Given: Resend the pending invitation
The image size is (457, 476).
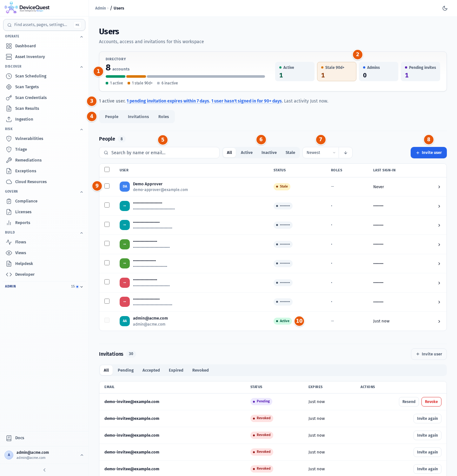Looking at the screenshot, I should click(409, 402).
